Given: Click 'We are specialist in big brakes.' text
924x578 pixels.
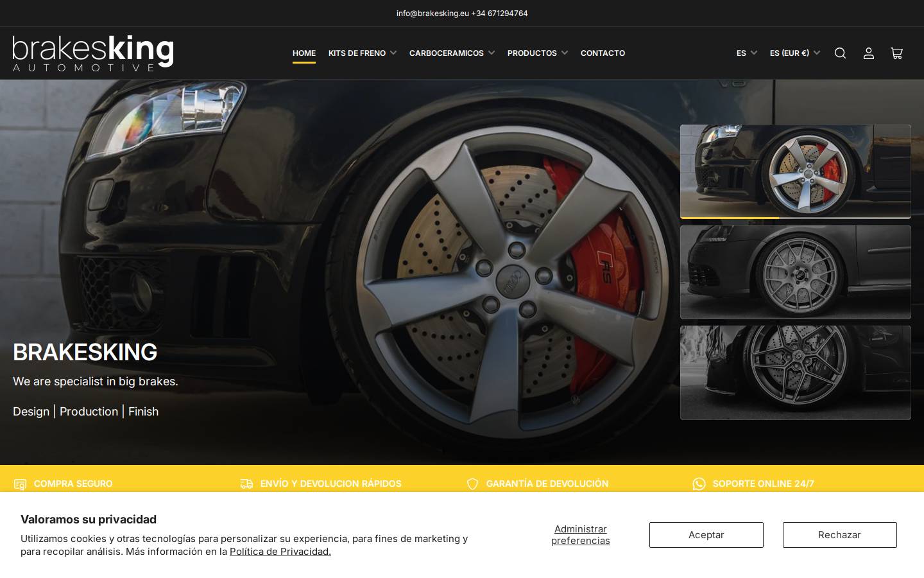Looking at the screenshot, I should (96, 381).
